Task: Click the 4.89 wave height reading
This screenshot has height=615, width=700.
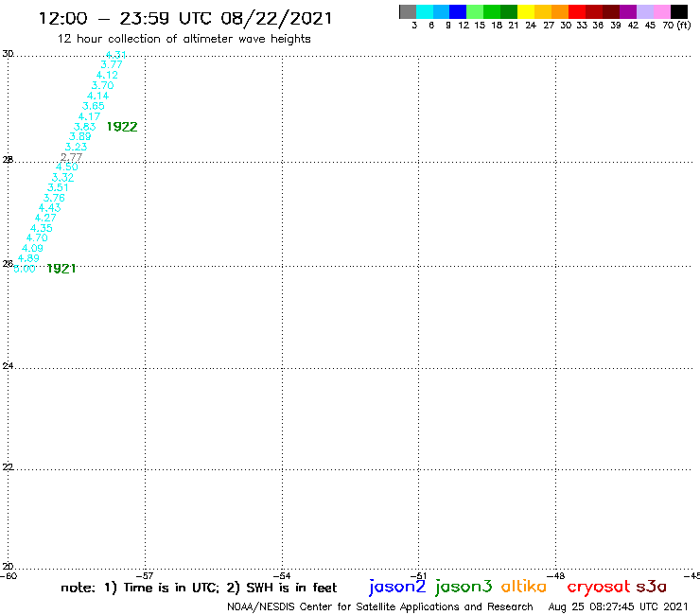Action: (x=28, y=258)
